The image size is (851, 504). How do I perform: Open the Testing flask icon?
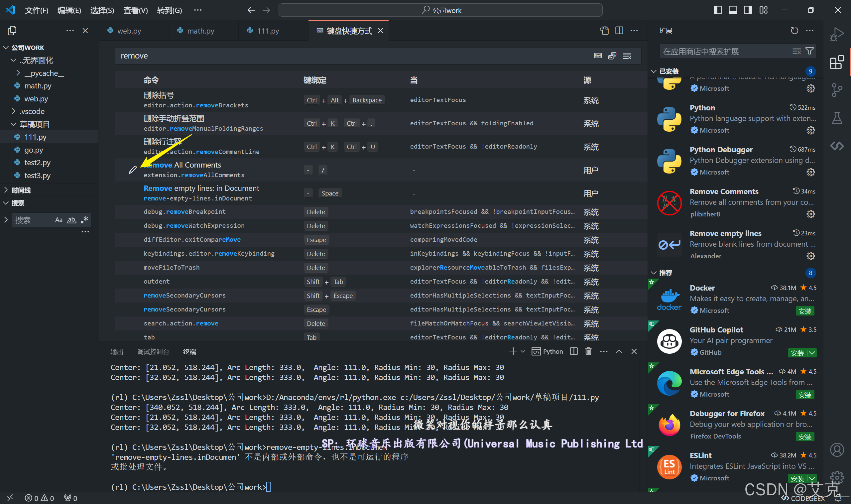(x=836, y=118)
